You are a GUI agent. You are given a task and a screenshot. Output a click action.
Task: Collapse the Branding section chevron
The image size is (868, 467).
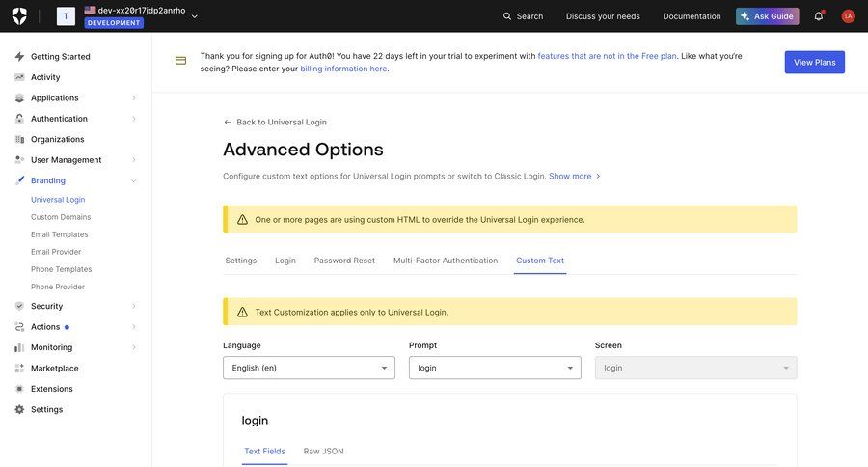[x=134, y=180]
